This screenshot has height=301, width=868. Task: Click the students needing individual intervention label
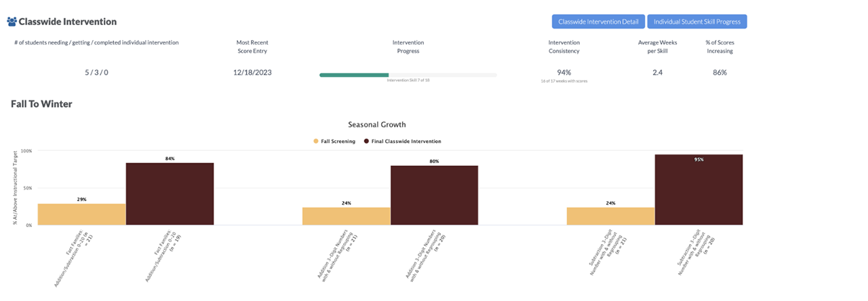96,42
